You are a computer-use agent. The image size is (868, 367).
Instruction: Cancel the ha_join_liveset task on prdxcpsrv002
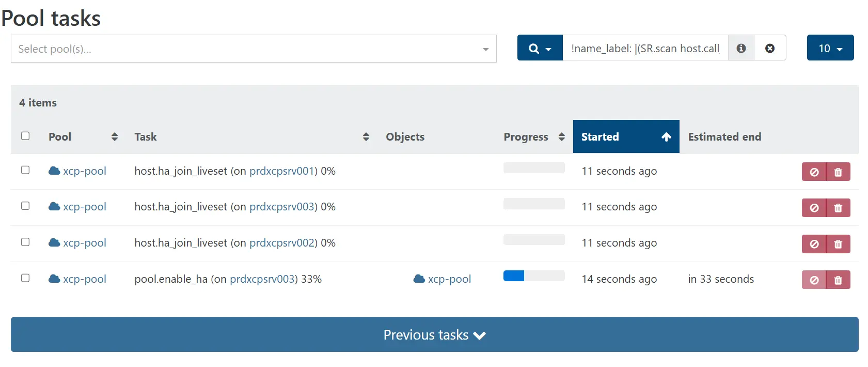pos(814,244)
